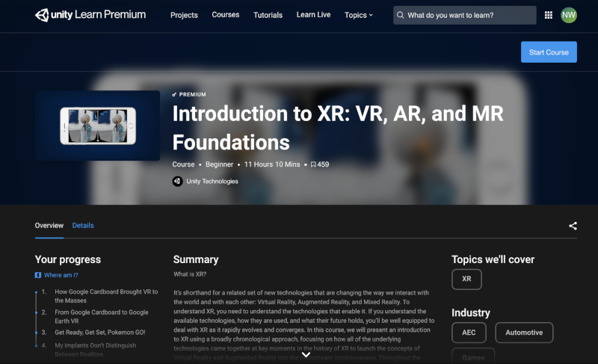Click the search magnifier icon

(400, 15)
